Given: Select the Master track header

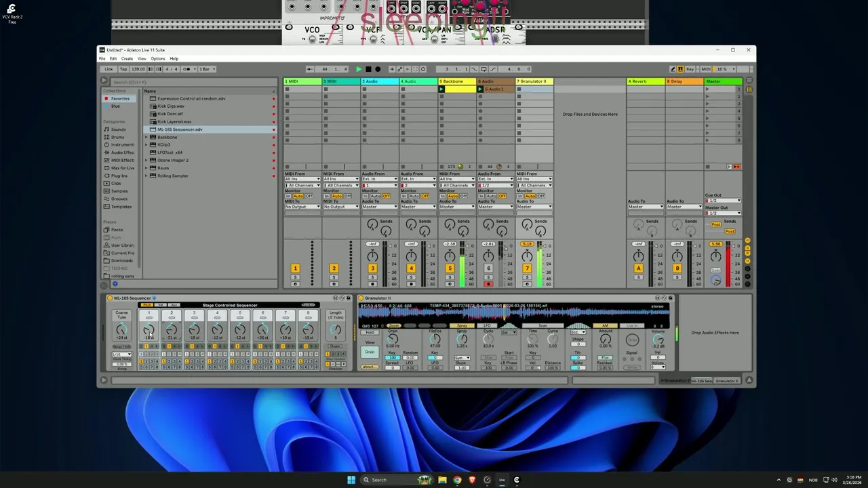Looking at the screenshot, I should pyautogui.click(x=723, y=81).
